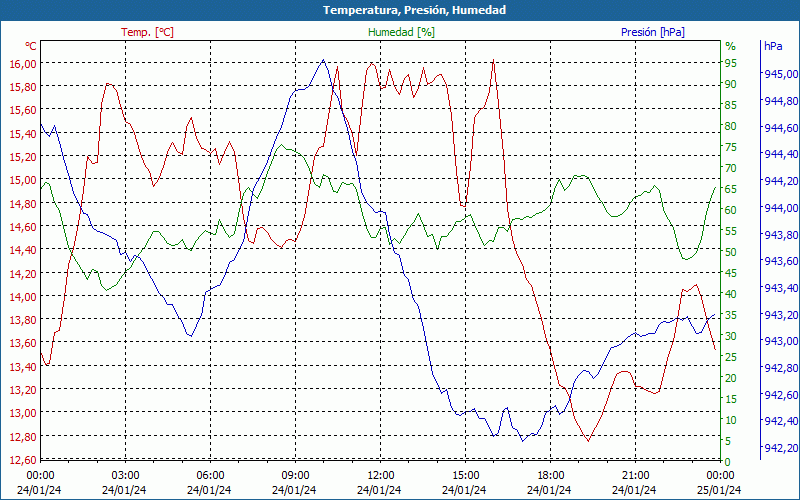800x500 pixels.
Task: Click the 944,00 pressure axis value
Action: coord(781,208)
